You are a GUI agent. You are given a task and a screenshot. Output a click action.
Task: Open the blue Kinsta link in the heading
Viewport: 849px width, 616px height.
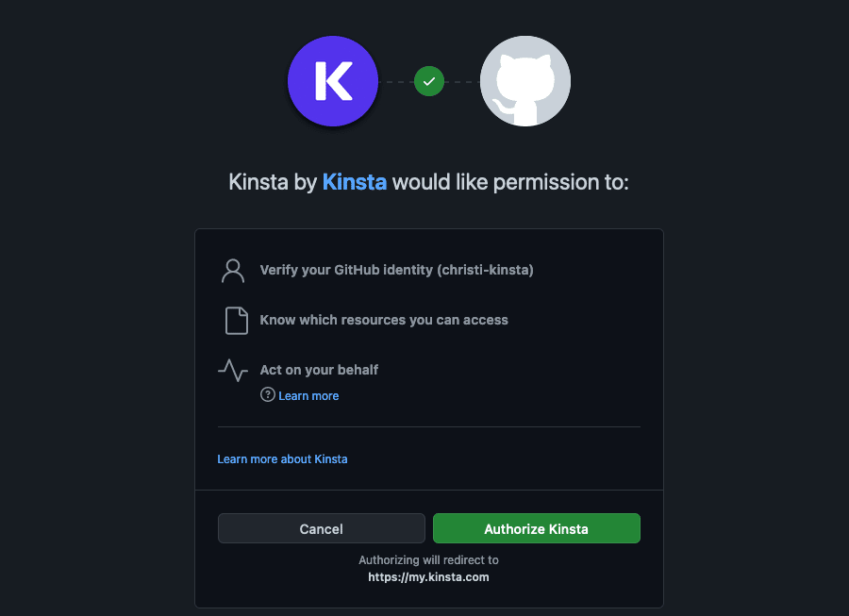coord(355,181)
